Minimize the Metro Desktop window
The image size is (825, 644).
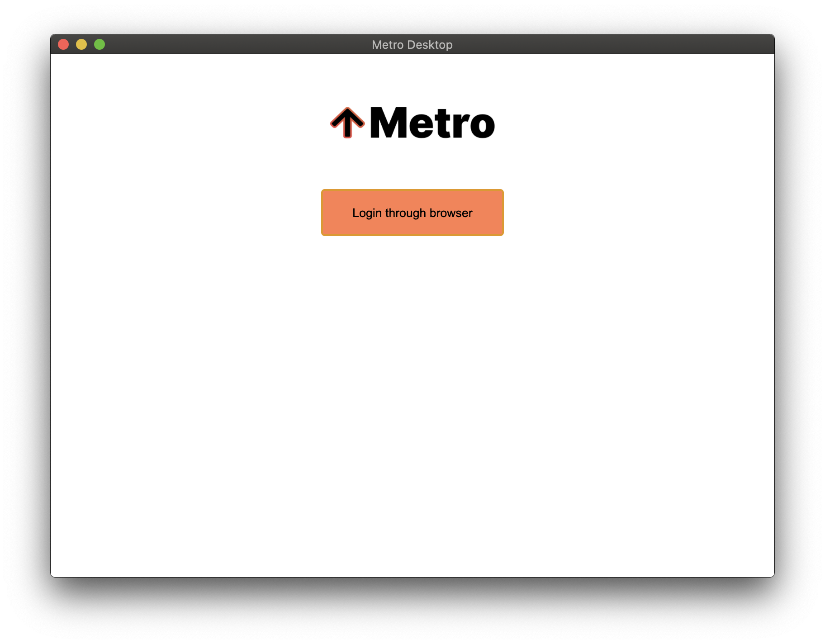click(81, 44)
